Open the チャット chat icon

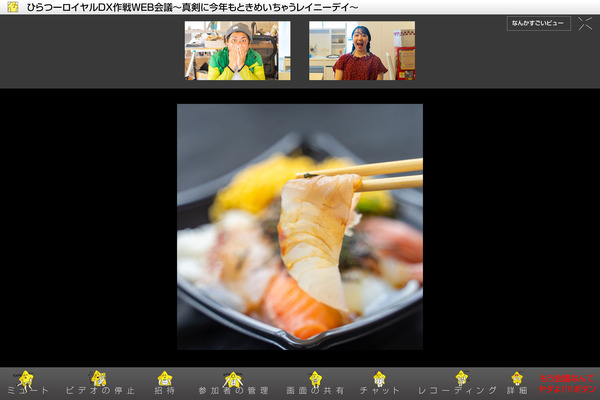point(379,377)
